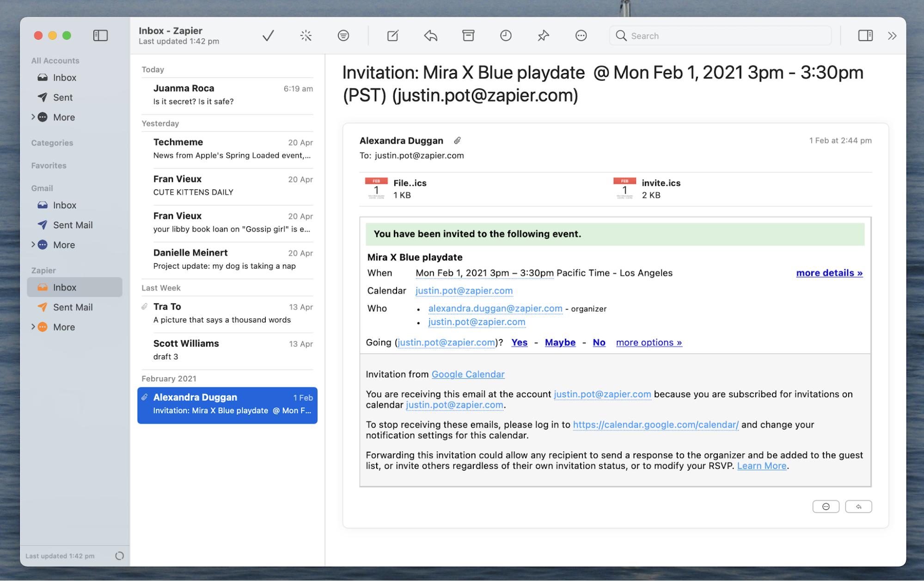Screen dimensions: 924x581
Task: Click the sparkle smart actions icon
Action: pyautogui.click(x=306, y=36)
